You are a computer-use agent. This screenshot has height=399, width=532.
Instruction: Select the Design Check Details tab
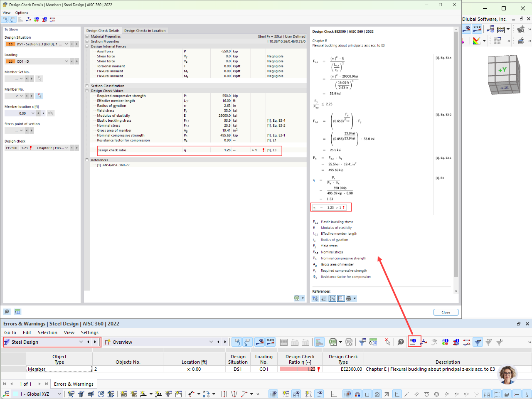click(103, 30)
